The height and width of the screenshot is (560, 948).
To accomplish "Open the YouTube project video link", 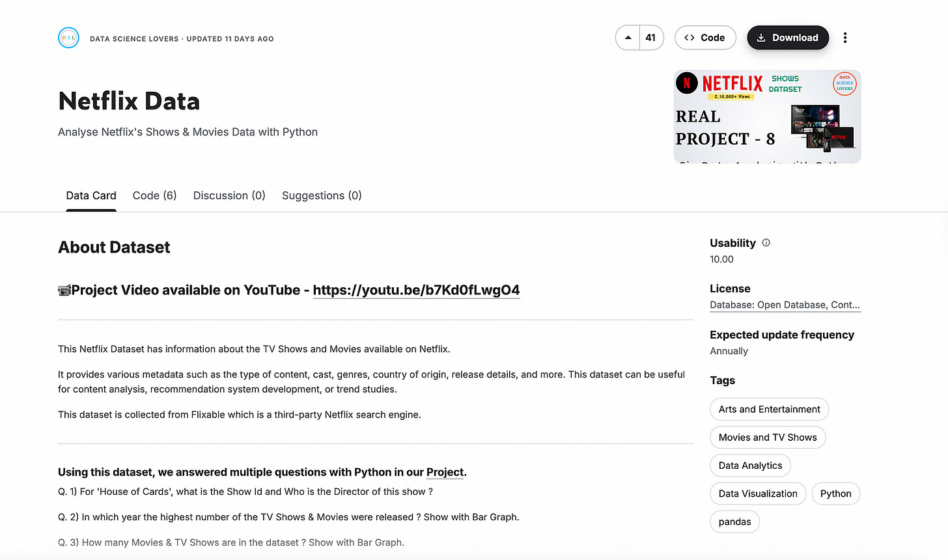I will tap(416, 290).
